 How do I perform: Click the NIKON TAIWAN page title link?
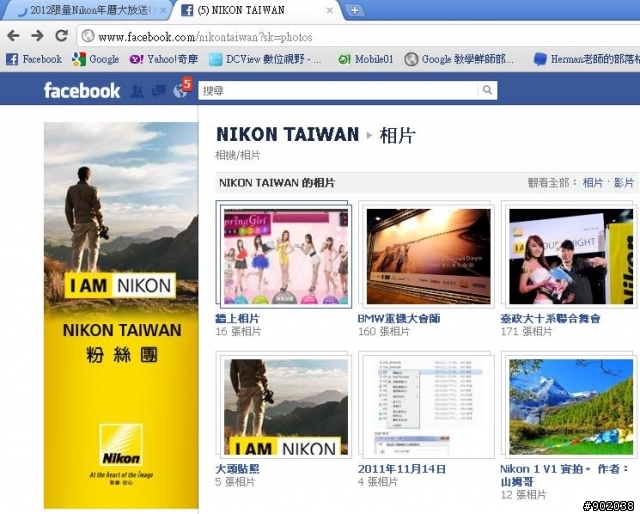[x=288, y=134]
